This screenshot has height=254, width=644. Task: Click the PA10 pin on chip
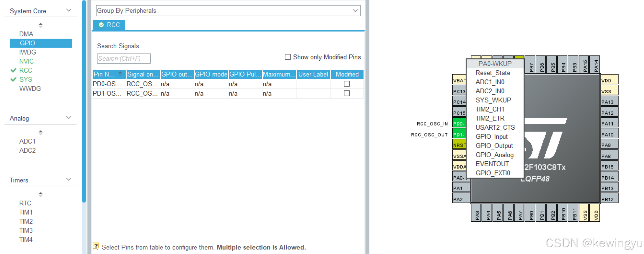click(609, 134)
